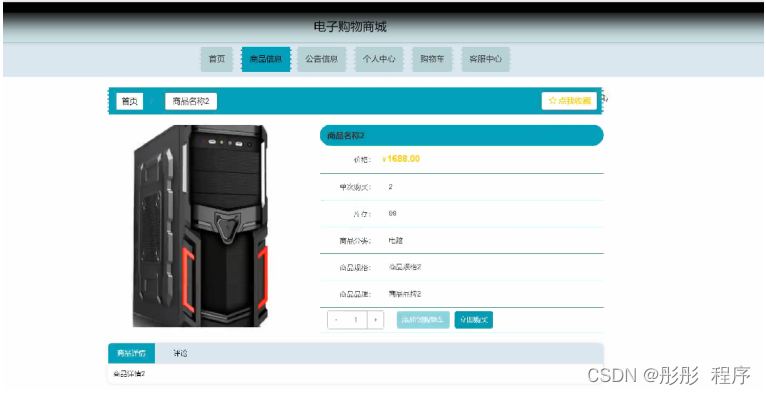Switch to the 评论 tab
The height and width of the screenshot is (395, 766).
coord(180,353)
